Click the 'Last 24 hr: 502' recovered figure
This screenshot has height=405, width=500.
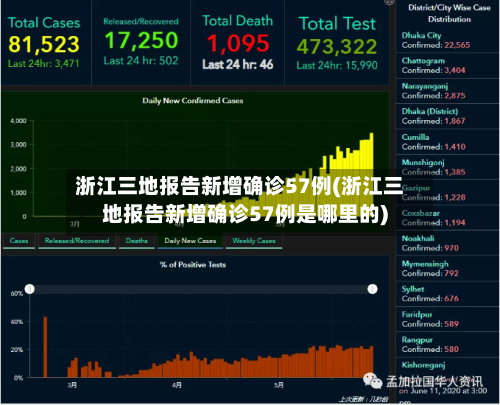point(141,61)
